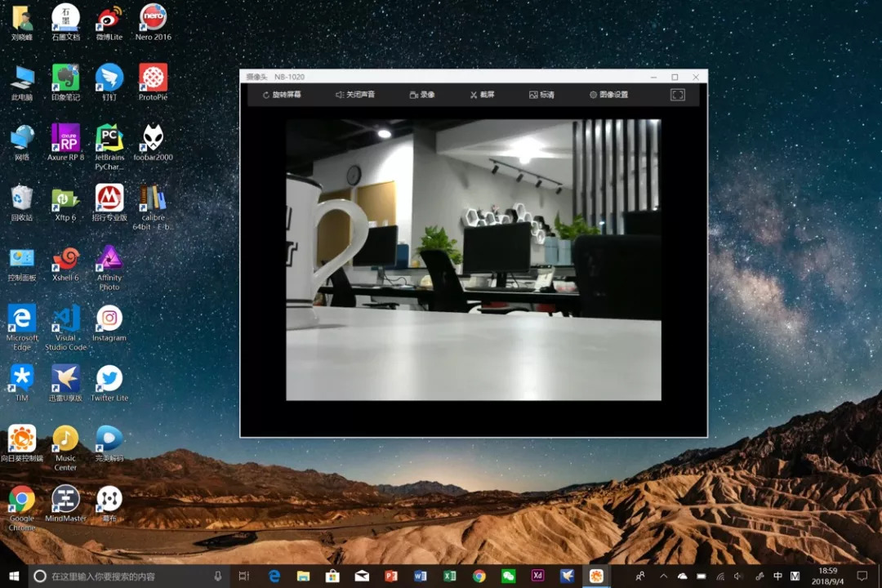882x588 pixels.
Task: Start recording with 录像 button
Action: 422,95
